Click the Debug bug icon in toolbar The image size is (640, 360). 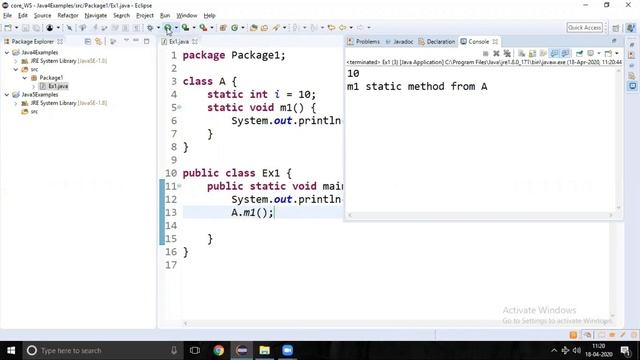(150, 28)
